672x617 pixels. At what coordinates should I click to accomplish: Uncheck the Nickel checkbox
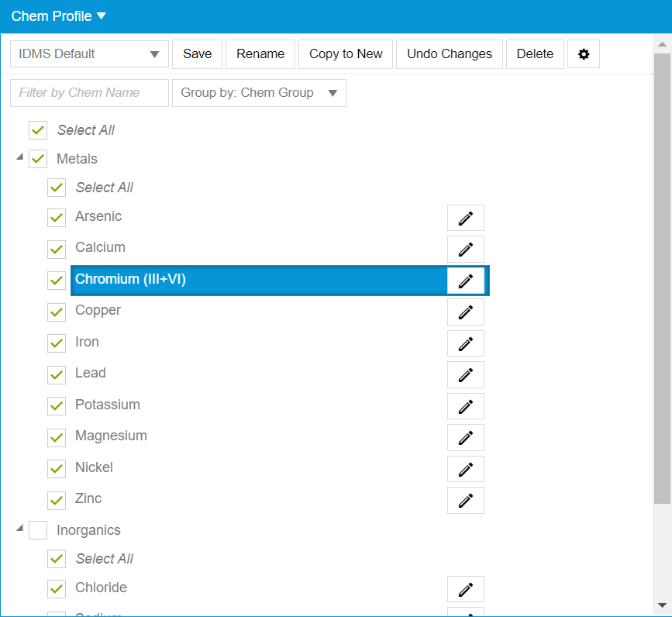56,469
